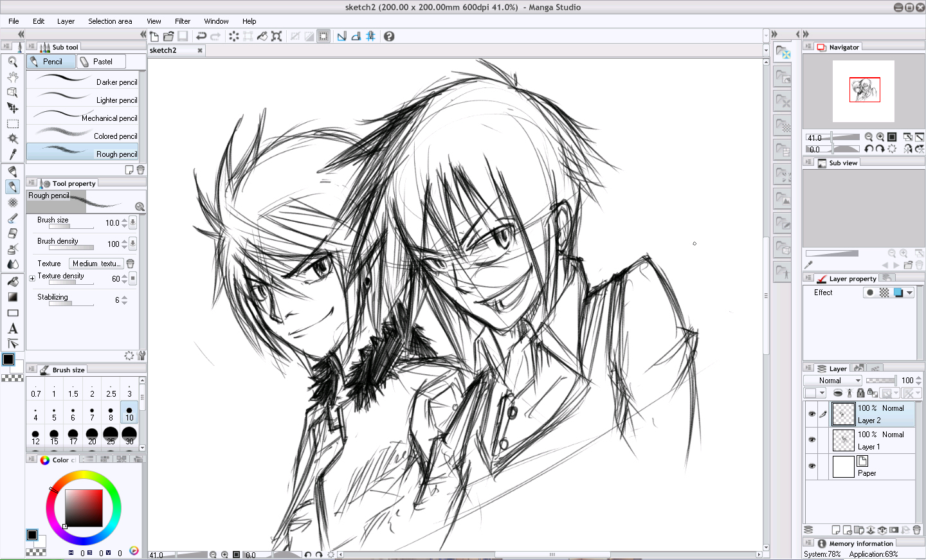The width and height of the screenshot is (926, 560).
Task: Select the Eyedropper tool
Action: (12, 154)
